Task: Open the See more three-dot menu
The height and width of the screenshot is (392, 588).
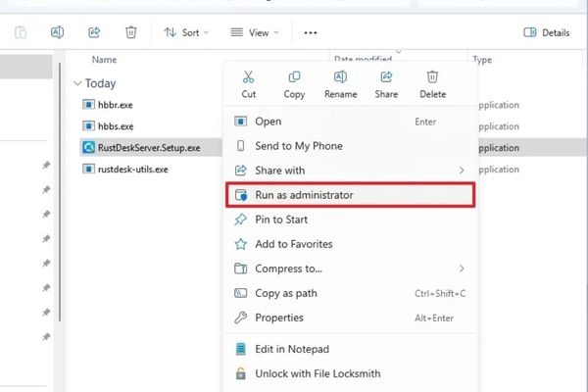Action: [x=310, y=32]
